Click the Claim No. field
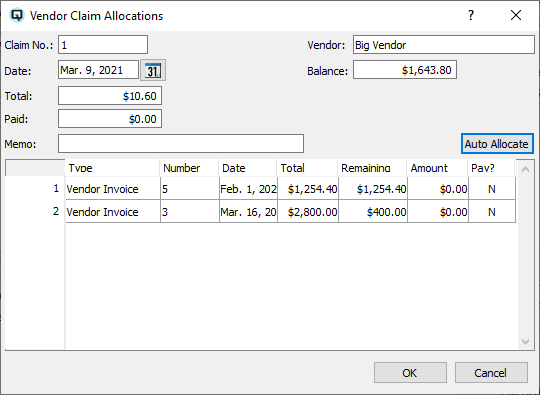This screenshot has height=395, width=540. 103,44
